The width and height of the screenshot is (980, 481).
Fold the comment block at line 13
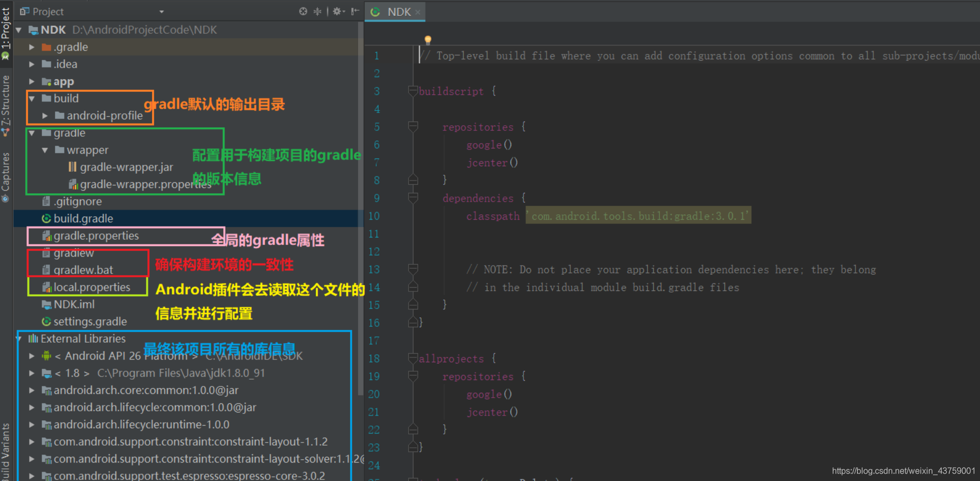(413, 269)
